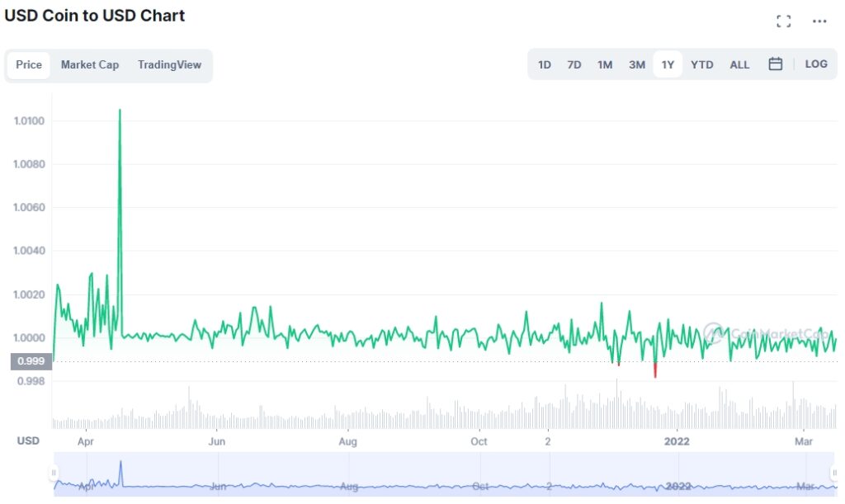
Task: Show full history with ALL
Action: 739,65
